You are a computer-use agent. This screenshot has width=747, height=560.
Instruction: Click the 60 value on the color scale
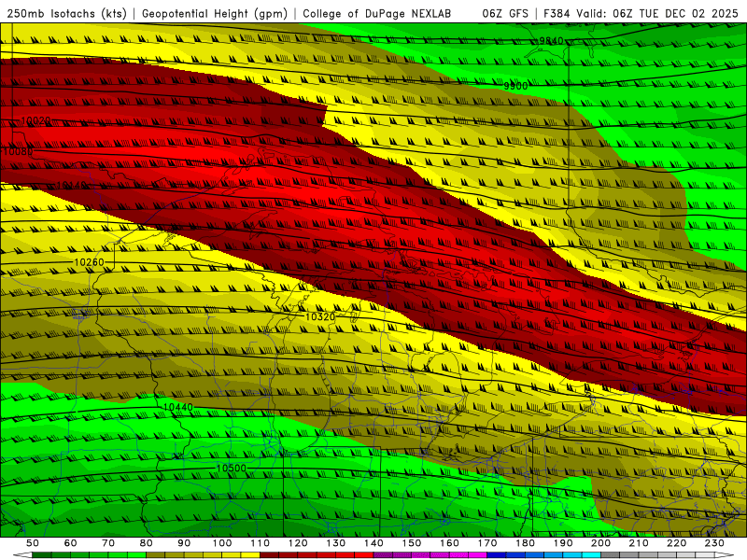(71, 543)
